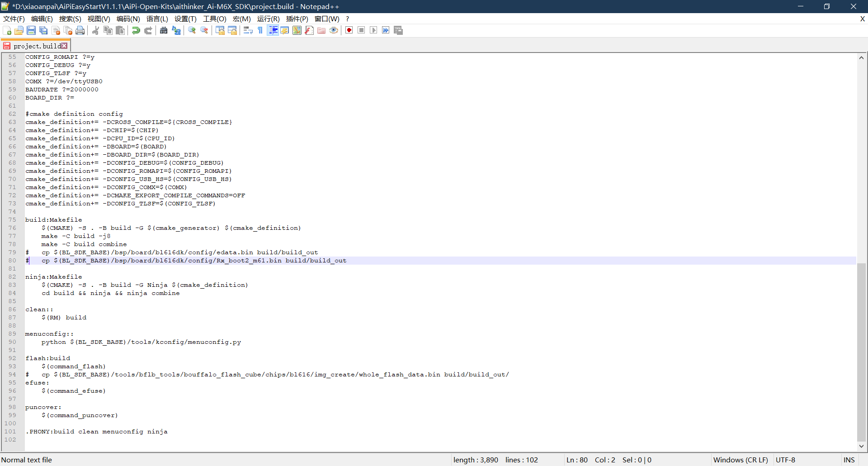The width and height of the screenshot is (868, 466).
Task: Open the 插件(P) menu
Action: (297, 19)
